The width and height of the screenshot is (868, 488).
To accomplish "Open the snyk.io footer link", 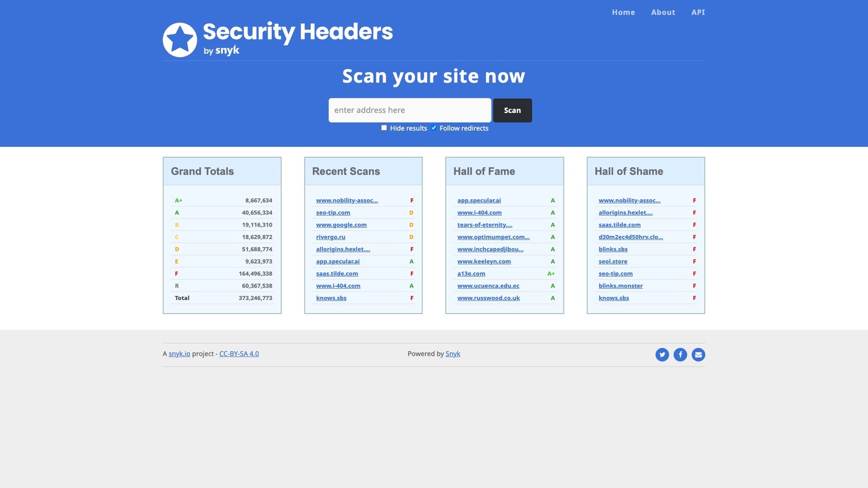I will point(179,354).
